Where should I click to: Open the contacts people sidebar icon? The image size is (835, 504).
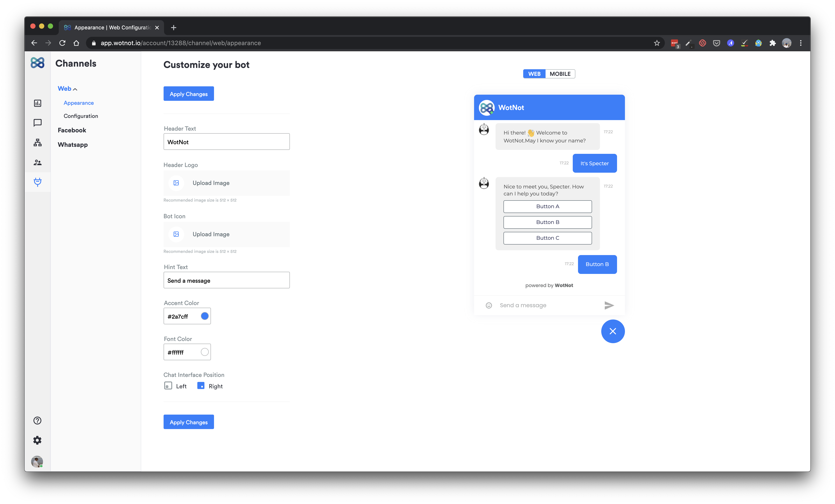(x=38, y=163)
